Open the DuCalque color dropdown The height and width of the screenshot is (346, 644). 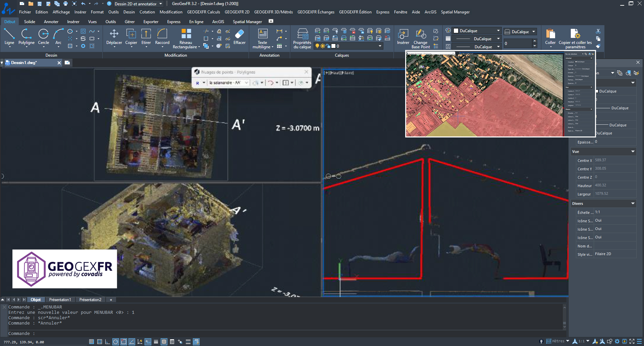coord(498,31)
